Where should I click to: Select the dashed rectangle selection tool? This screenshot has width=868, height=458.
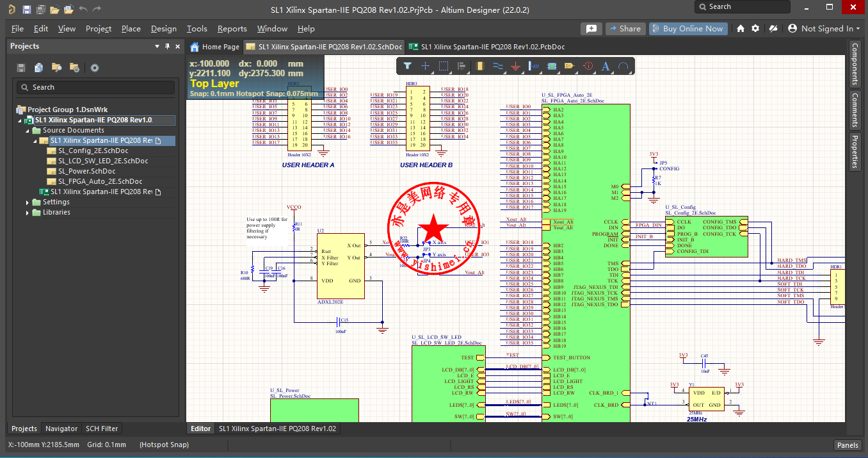pyautogui.click(x=444, y=66)
